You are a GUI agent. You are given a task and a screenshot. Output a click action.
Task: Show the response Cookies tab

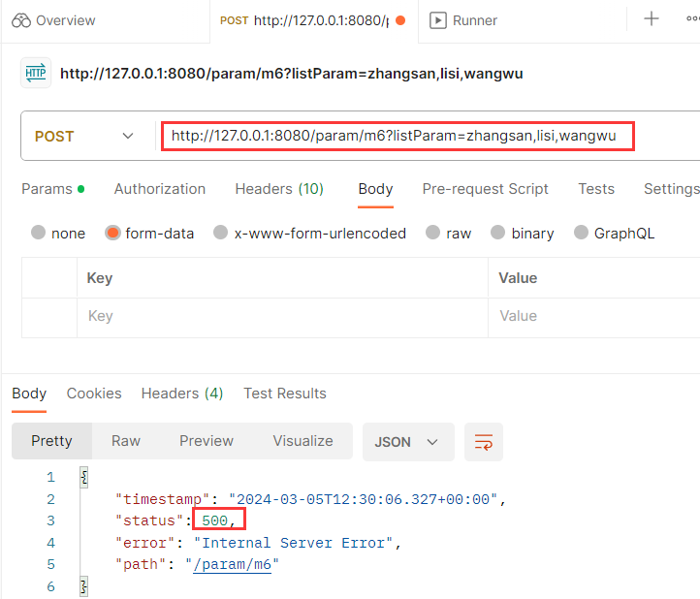coord(94,394)
